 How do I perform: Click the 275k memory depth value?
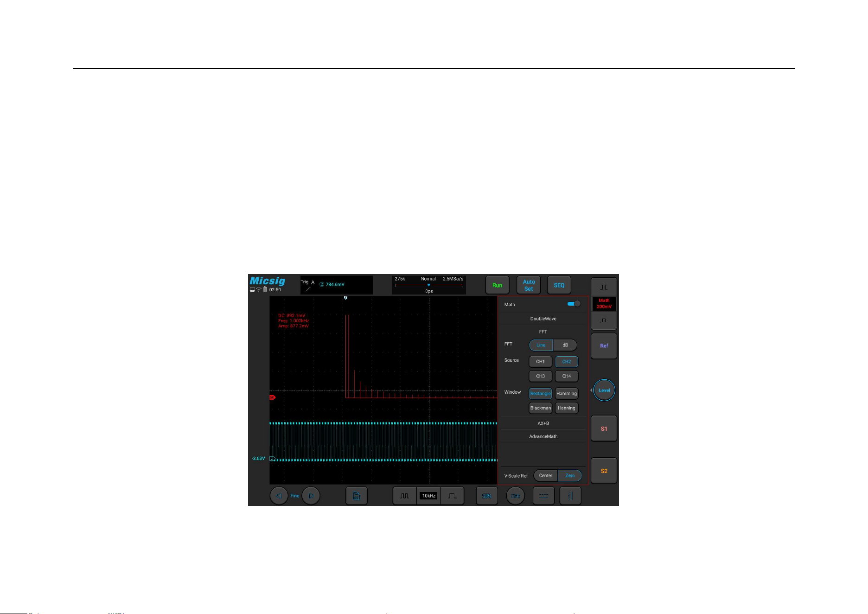coord(400,279)
